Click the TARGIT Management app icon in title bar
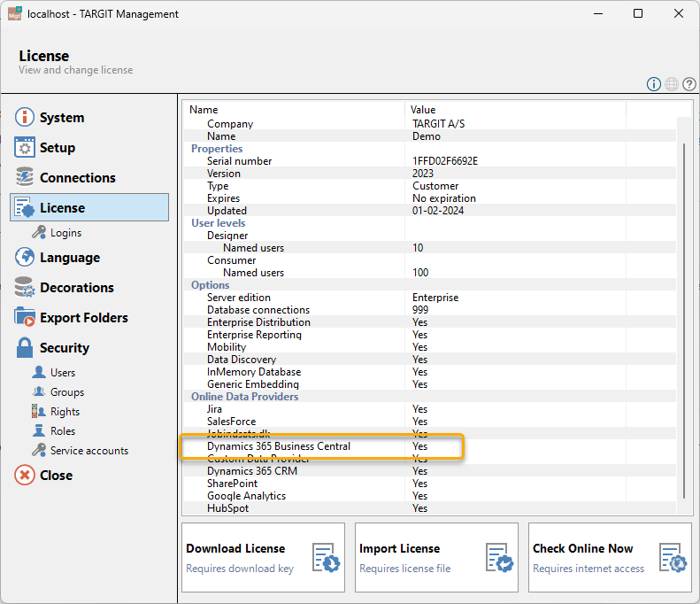700x604 pixels. tap(15, 13)
